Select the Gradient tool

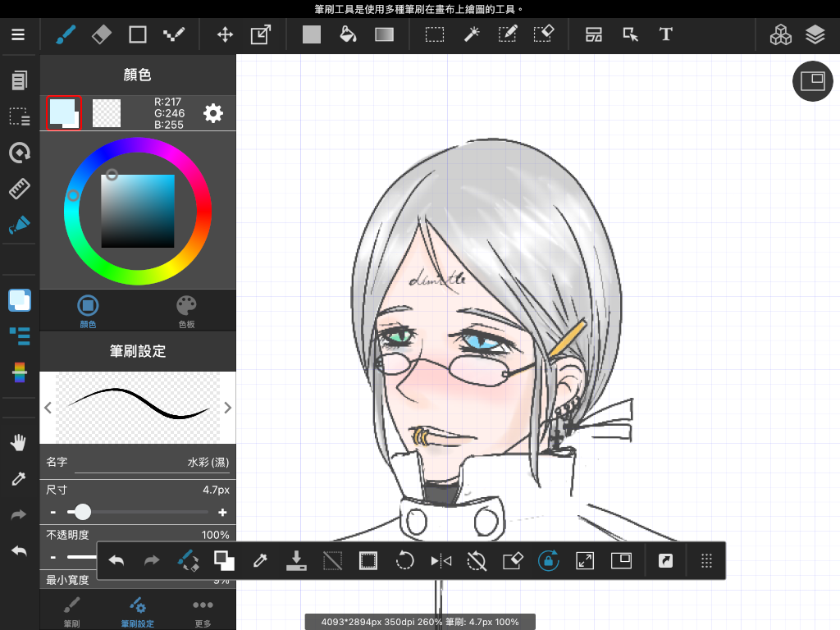point(384,34)
